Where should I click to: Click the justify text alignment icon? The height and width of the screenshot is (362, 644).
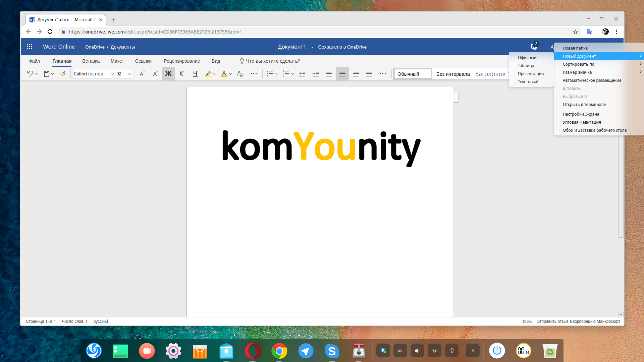(x=369, y=74)
